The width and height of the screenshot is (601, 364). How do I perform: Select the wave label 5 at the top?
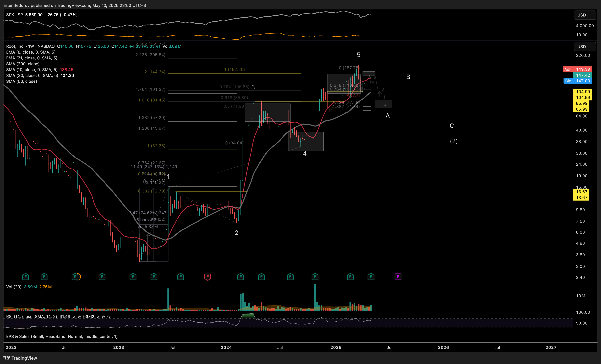pyautogui.click(x=359, y=55)
